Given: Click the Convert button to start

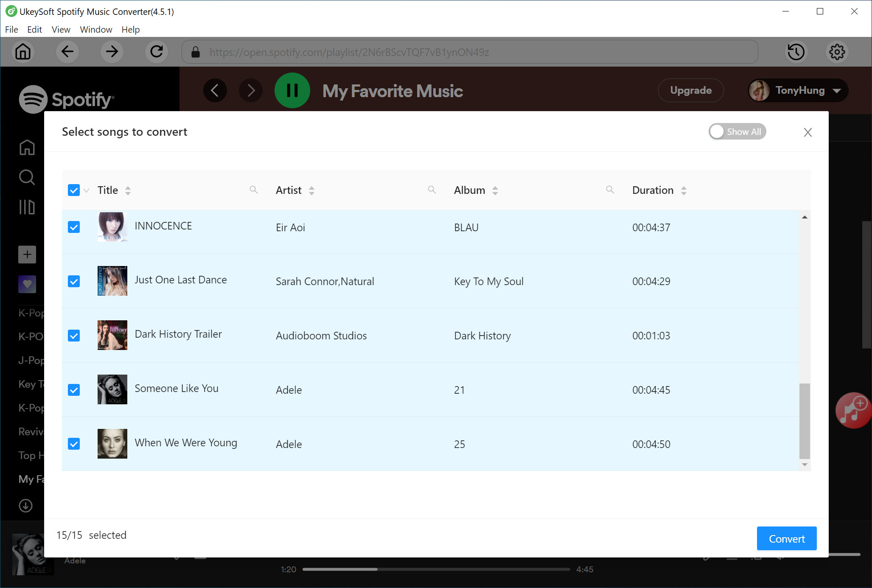Looking at the screenshot, I should [786, 538].
